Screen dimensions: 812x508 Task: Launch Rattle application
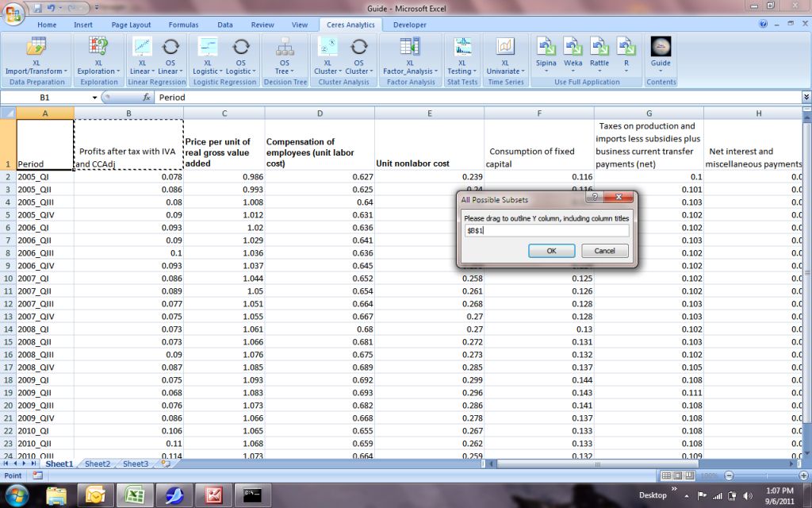599,54
